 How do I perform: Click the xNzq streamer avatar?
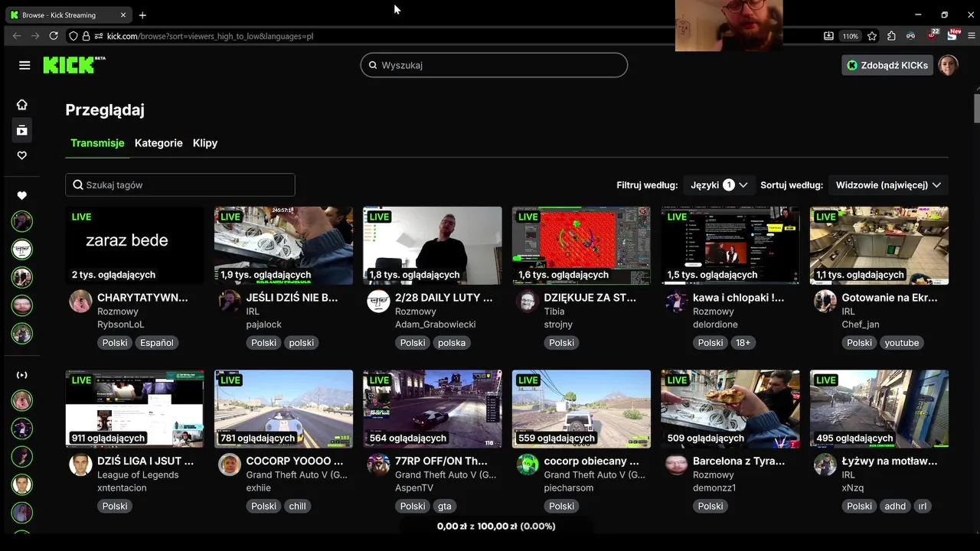[x=825, y=465]
